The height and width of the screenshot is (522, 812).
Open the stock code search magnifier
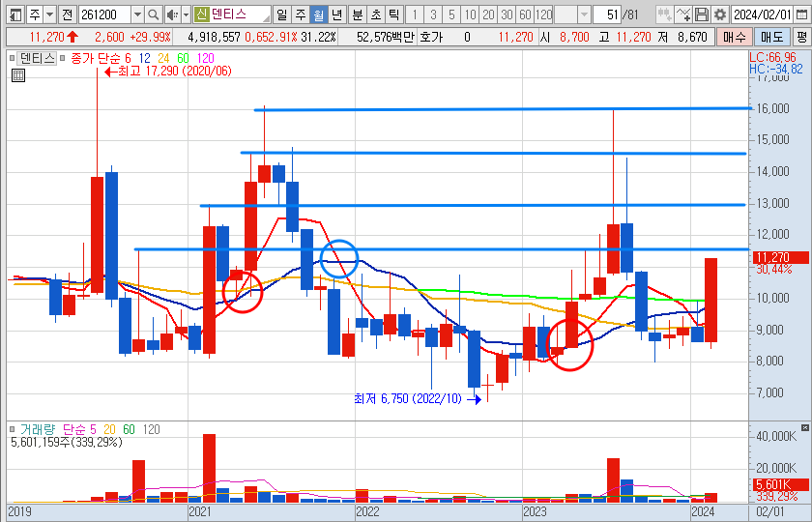coord(154,14)
